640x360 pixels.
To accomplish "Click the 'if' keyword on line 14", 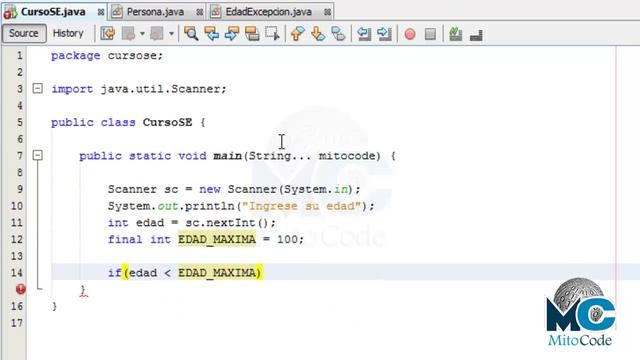I will 115,273.
